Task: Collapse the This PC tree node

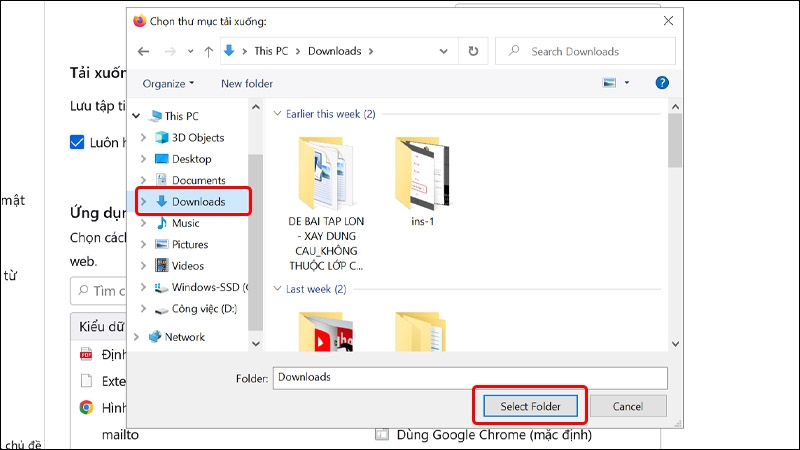Action: [136, 116]
